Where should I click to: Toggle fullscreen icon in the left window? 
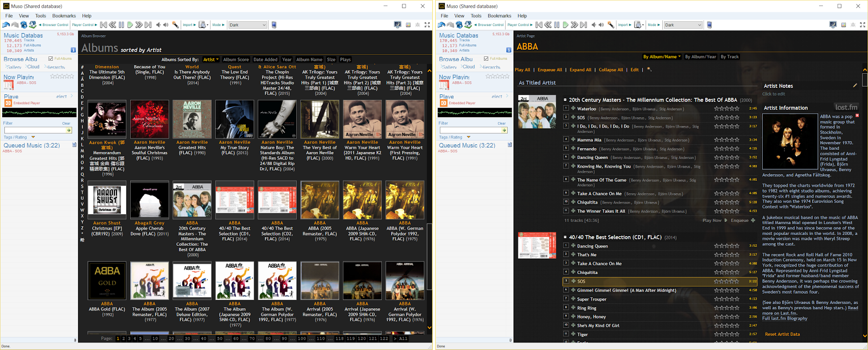(427, 25)
